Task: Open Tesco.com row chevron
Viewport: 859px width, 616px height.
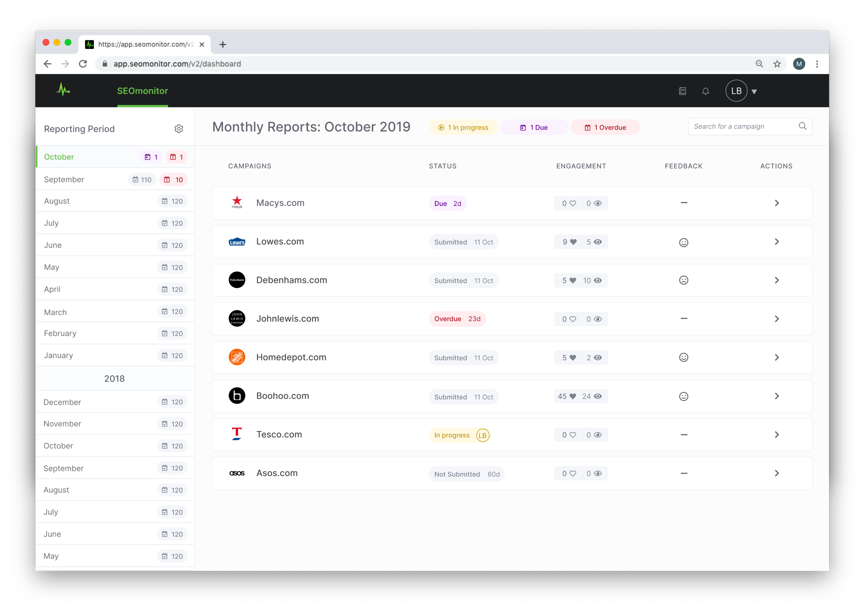Action: pyautogui.click(x=777, y=435)
